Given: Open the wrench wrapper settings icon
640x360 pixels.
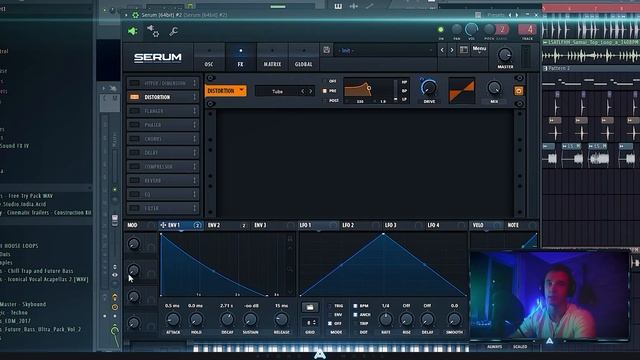Looking at the screenshot, I should 173,31.
